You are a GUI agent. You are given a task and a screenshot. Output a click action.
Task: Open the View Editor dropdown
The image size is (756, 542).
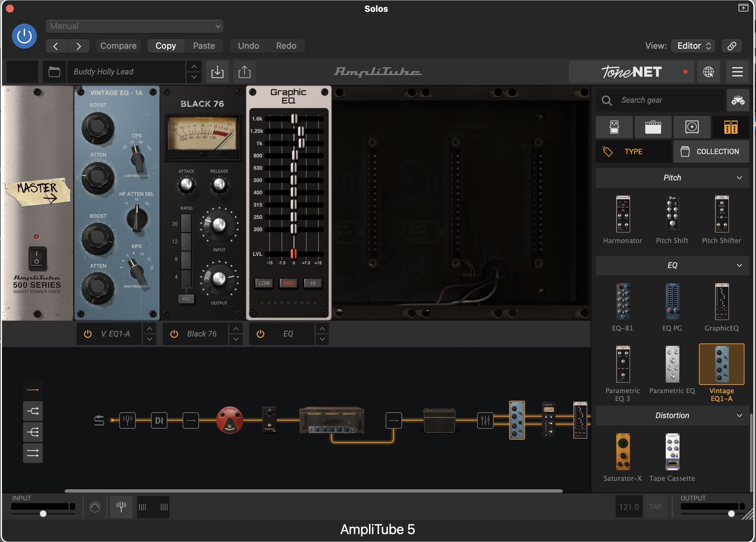tap(693, 46)
